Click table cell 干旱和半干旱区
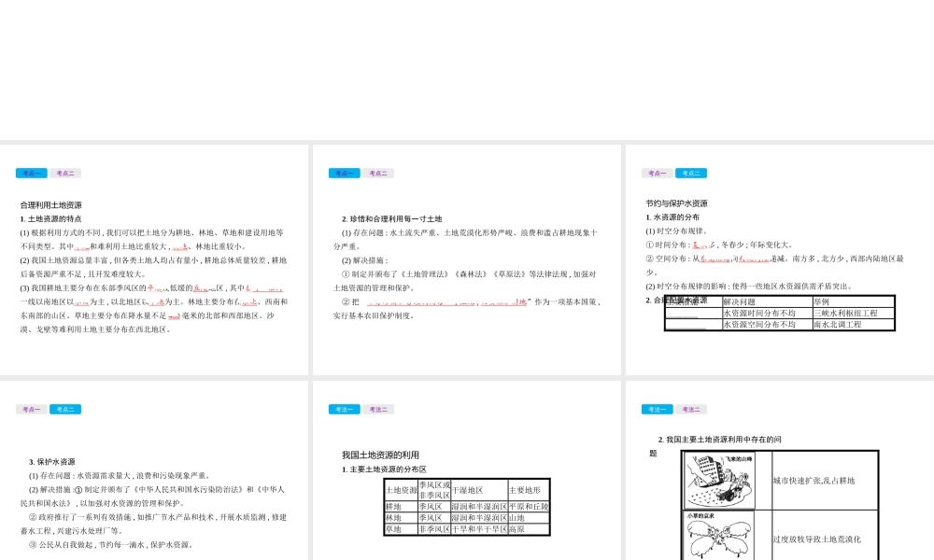This screenshot has height=560, width=934. click(x=479, y=529)
